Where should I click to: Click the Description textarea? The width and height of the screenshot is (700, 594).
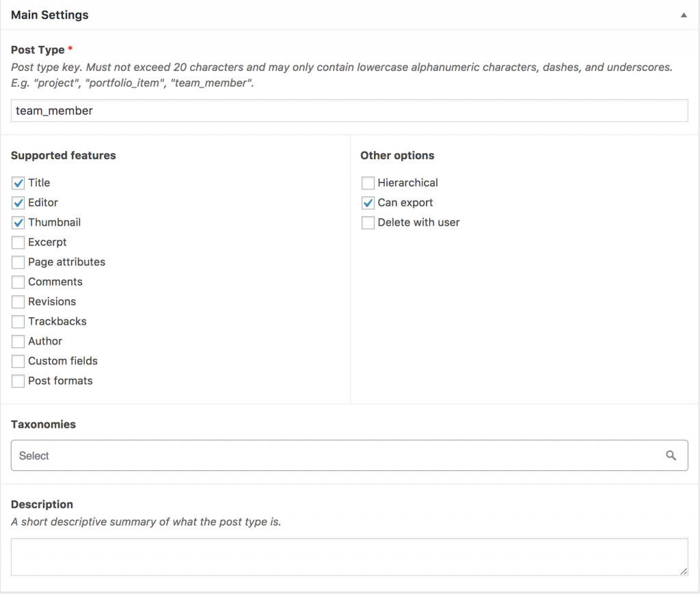(x=349, y=556)
